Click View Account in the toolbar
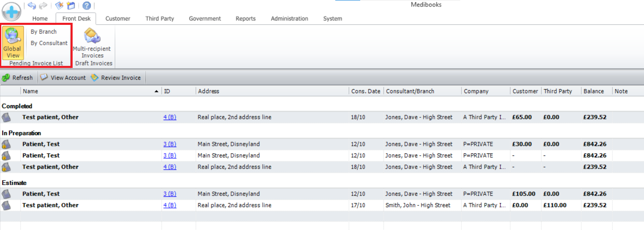644x230 pixels. pos(63,77)
